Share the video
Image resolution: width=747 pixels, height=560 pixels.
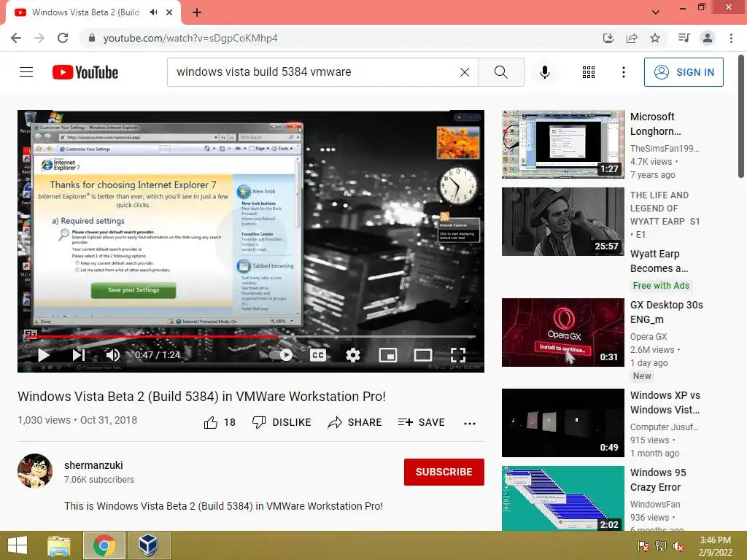[355, 422]
